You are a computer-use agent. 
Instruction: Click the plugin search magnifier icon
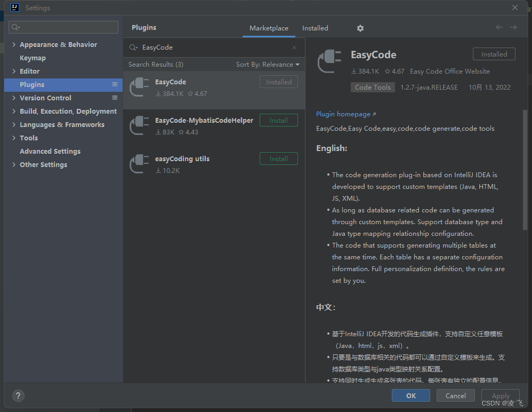tap(133, 47)
